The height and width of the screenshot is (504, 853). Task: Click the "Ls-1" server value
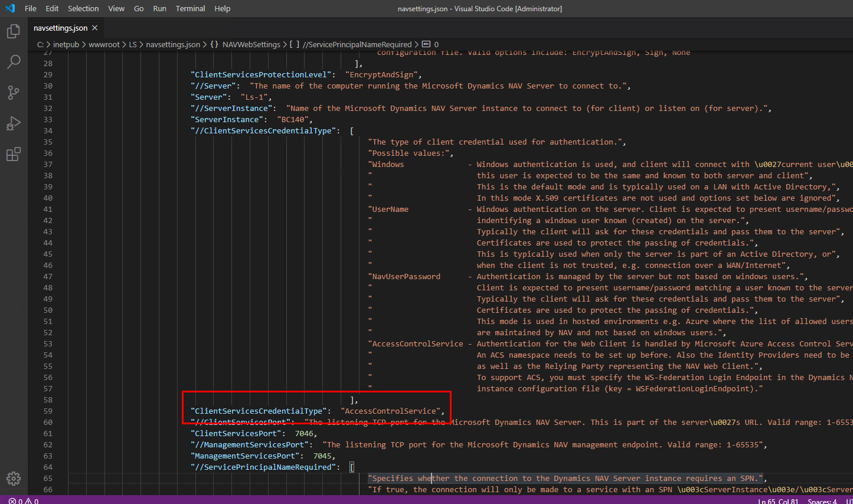(254, 97)
